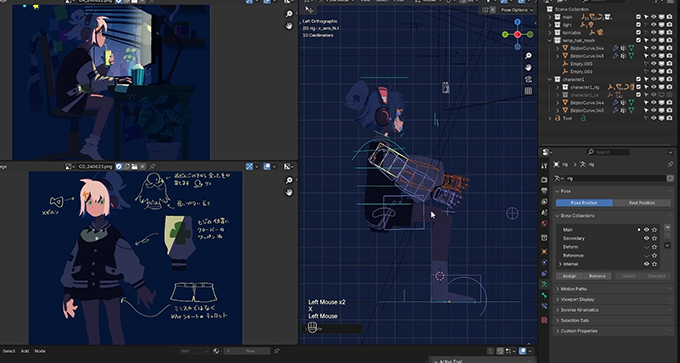Toggle viewport visibility eye of Empty.005
680x363 pixels.
(x=654, y=64)
